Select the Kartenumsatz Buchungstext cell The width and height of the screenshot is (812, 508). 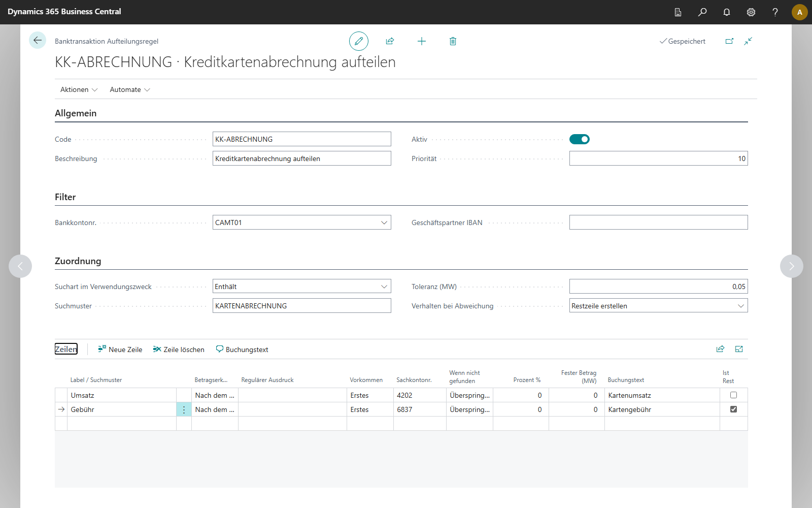pyautogui.click(x=662, y=395)
